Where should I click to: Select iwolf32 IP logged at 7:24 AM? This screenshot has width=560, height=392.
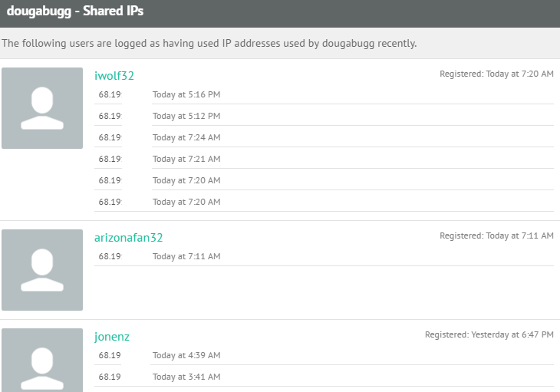pyautogui.click(x=110, y=137)
